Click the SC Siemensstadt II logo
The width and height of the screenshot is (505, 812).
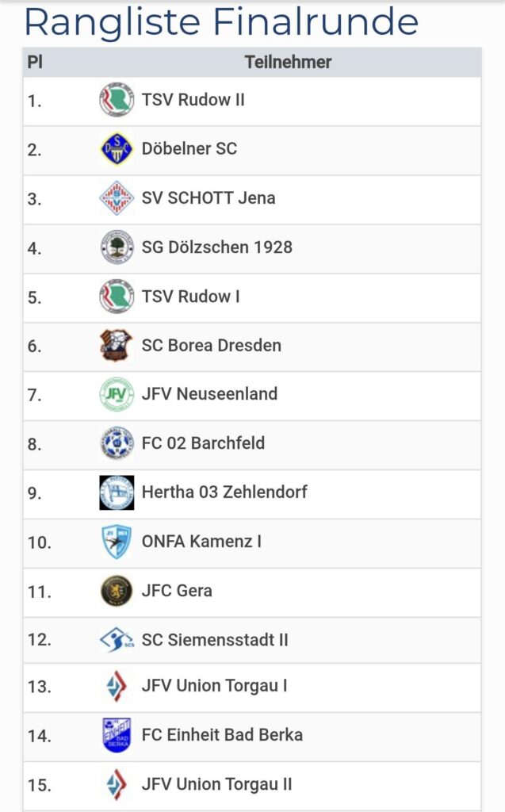117,640
